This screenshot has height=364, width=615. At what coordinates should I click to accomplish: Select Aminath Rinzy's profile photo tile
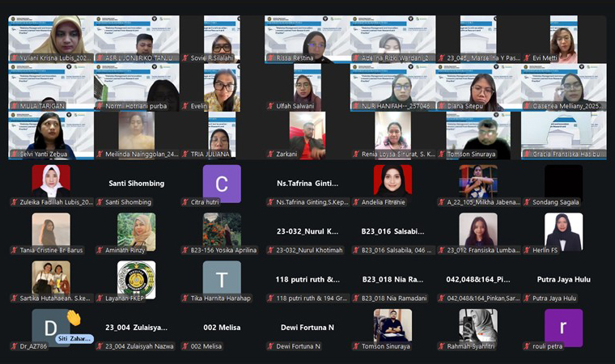136,231
